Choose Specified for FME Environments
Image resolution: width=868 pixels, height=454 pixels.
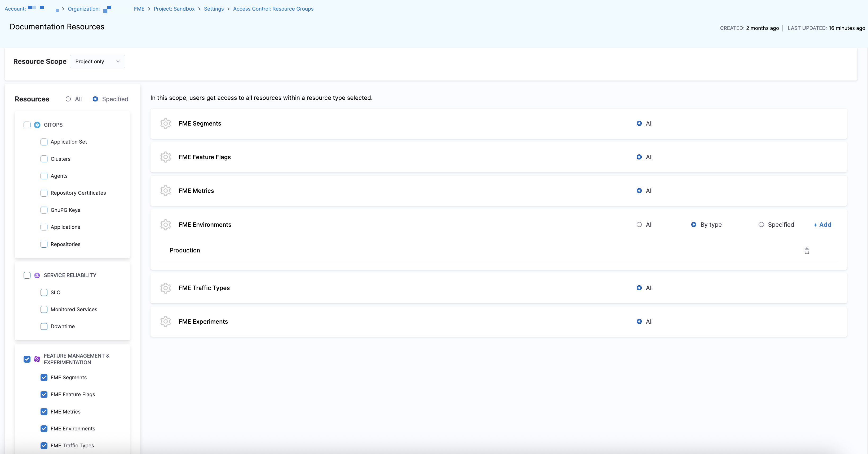pyautogui.click(x=761, y=225)
